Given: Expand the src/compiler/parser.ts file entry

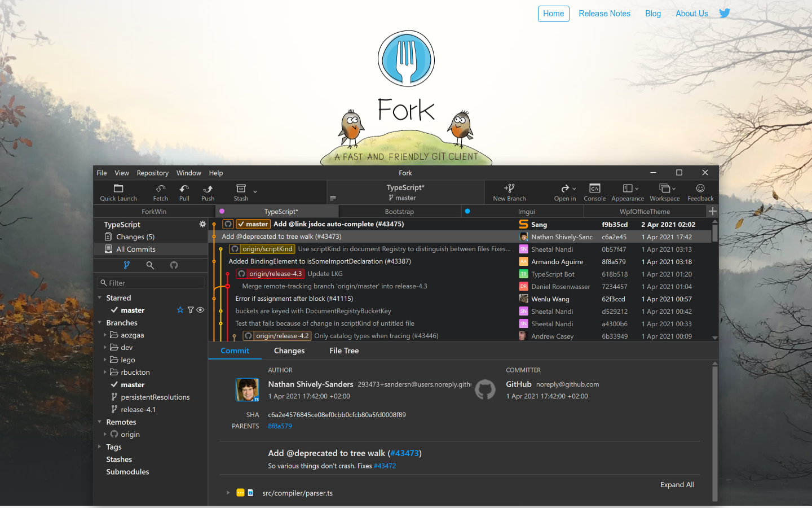Looking at the screenshot, I should point(228,493).
